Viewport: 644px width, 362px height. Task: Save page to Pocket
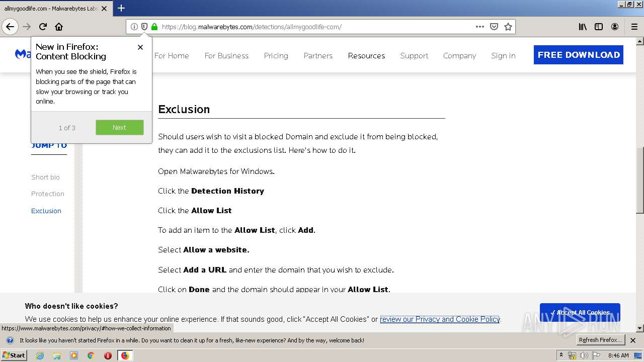[x=494, y=27]
